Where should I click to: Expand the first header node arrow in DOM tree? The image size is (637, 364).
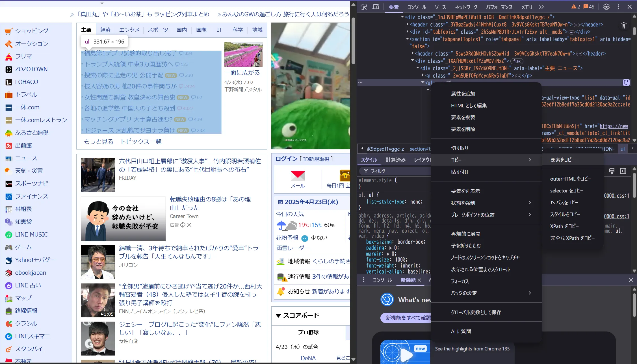(407, 24)
